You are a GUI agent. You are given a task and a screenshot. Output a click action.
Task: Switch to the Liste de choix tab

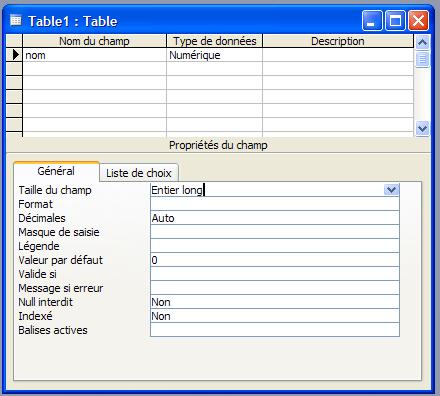click(x=139, y=173)
